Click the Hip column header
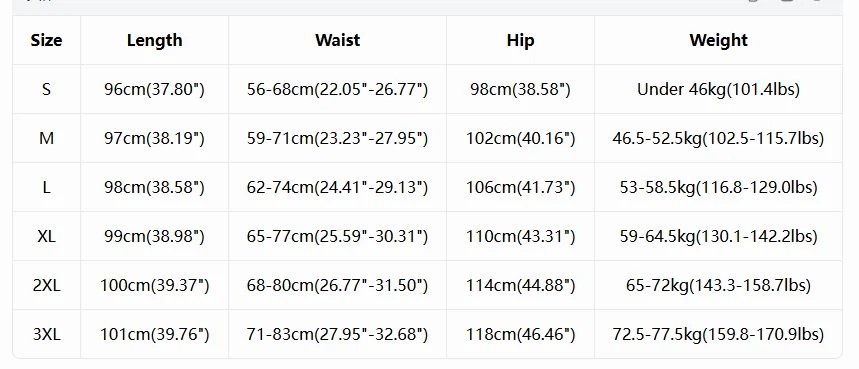The image size is (859, 369). tap(520, 40)
